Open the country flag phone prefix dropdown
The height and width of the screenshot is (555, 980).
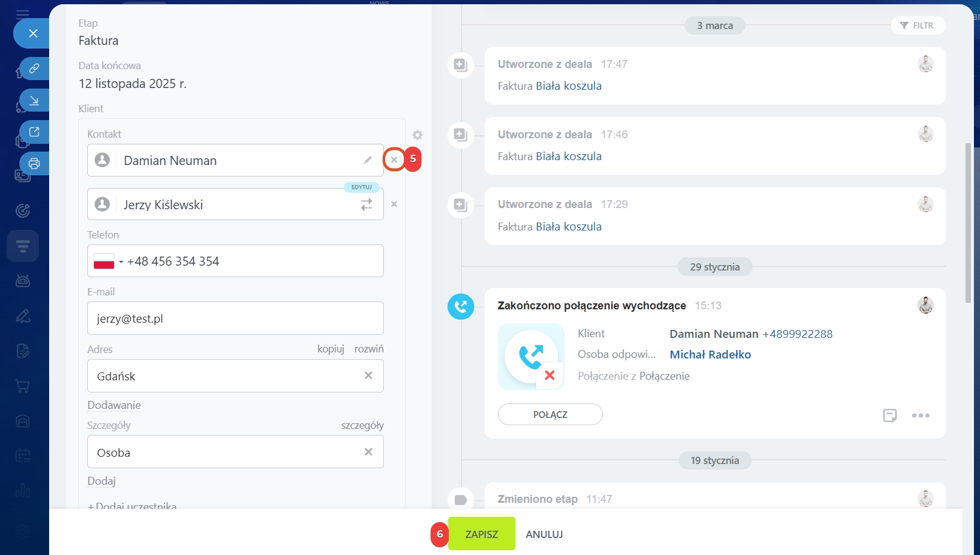[x=109, y=261]
